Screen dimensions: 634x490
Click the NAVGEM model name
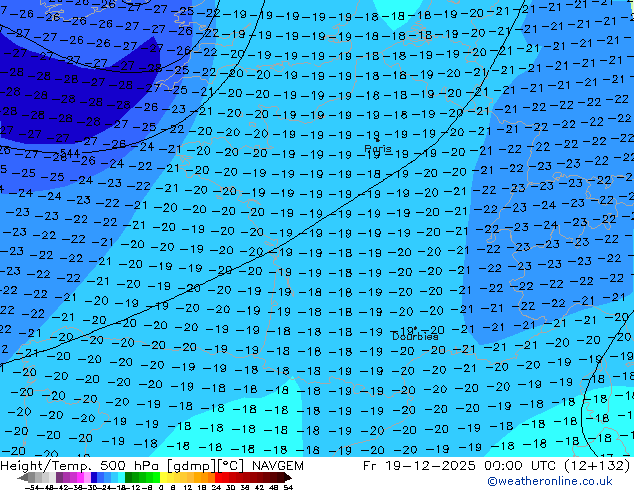pyautogui.click(x=277, y=466)
